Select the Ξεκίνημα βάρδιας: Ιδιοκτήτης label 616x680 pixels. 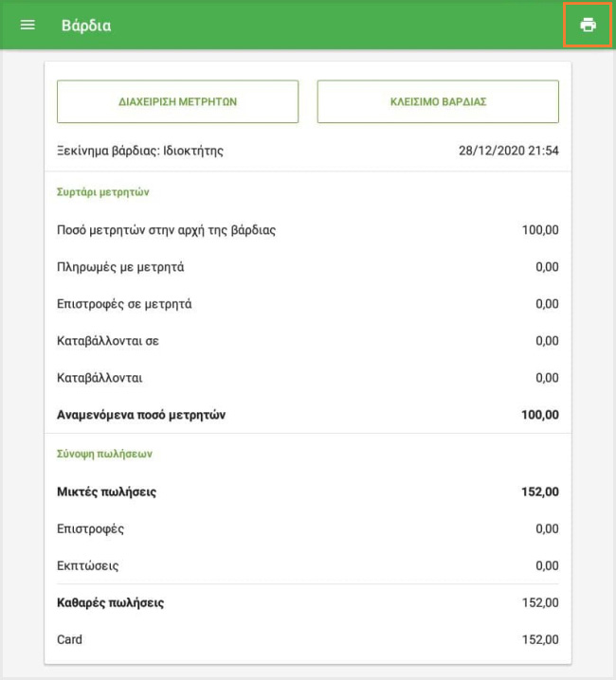[x=140, y=151]
